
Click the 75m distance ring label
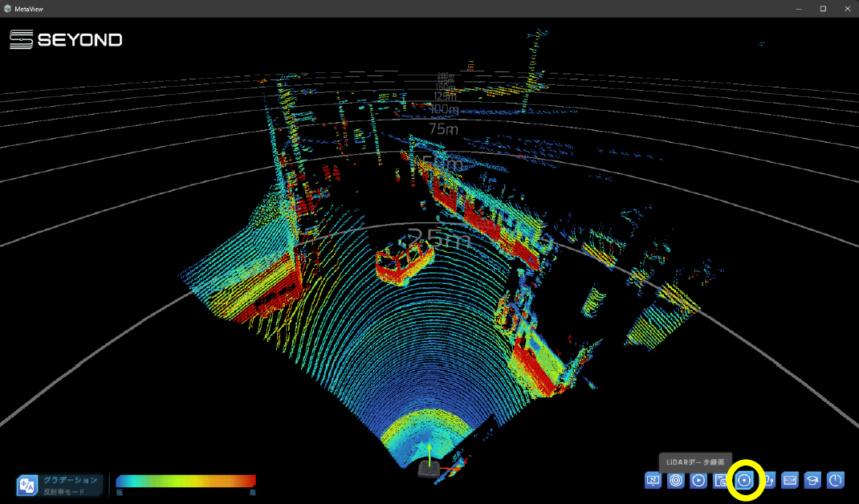[443, 128]
